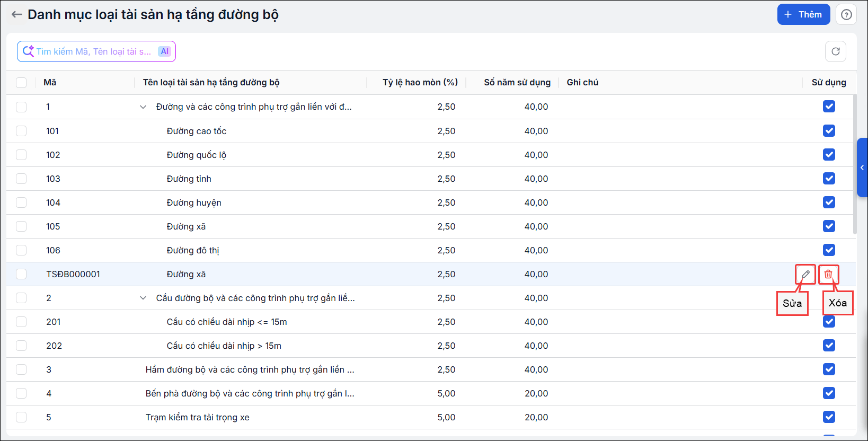
Task: Click the code TSĐB000001
Action: pos(73,274)
